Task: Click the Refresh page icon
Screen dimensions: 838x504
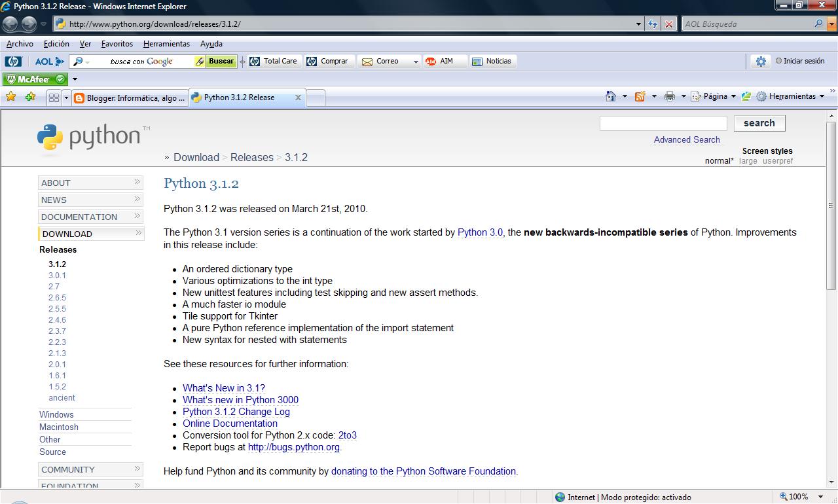Action: 653,24
